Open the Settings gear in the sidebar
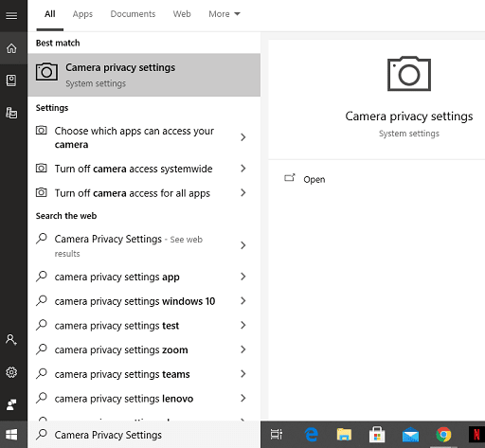 11,372
